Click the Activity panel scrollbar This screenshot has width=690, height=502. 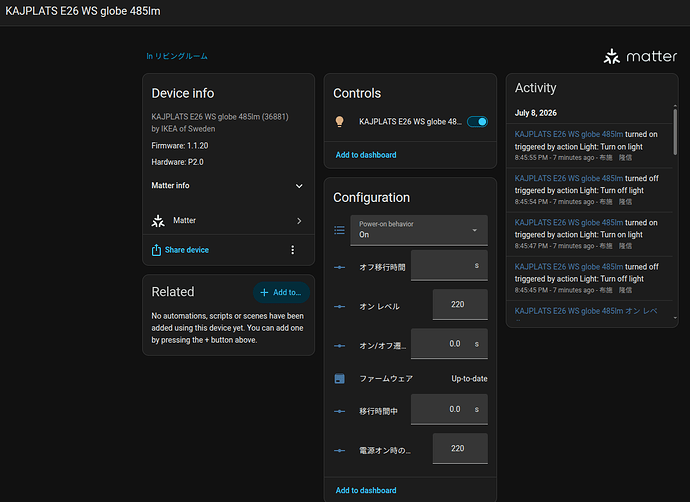click(675, 132)
